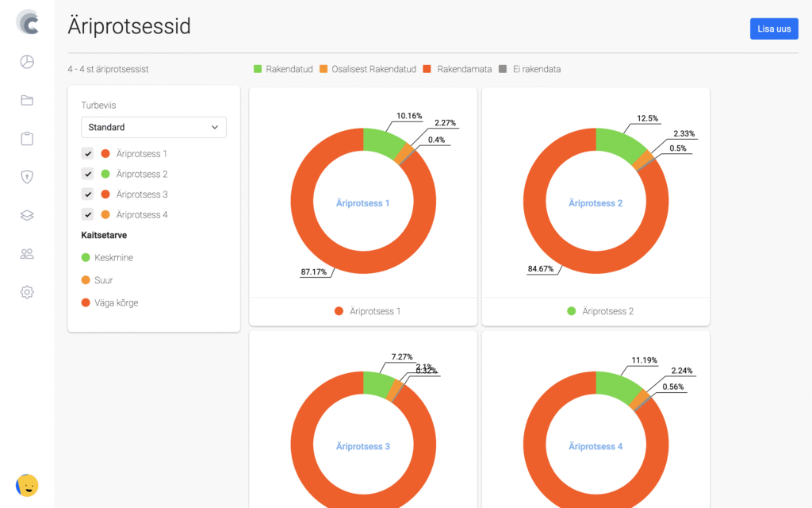Open the settings gear icon
This screenshot has width=812, height=508.
27,292
